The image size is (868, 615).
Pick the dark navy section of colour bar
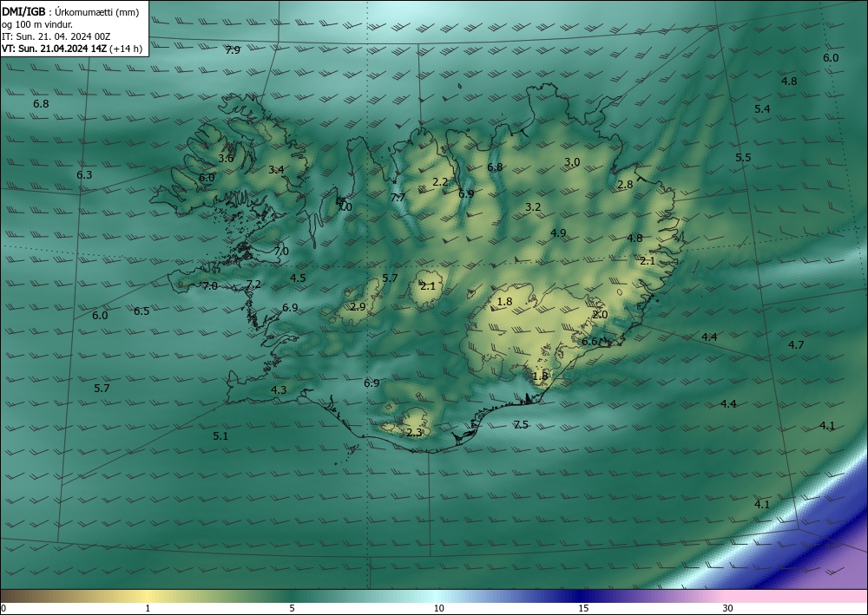coord(578,596)
